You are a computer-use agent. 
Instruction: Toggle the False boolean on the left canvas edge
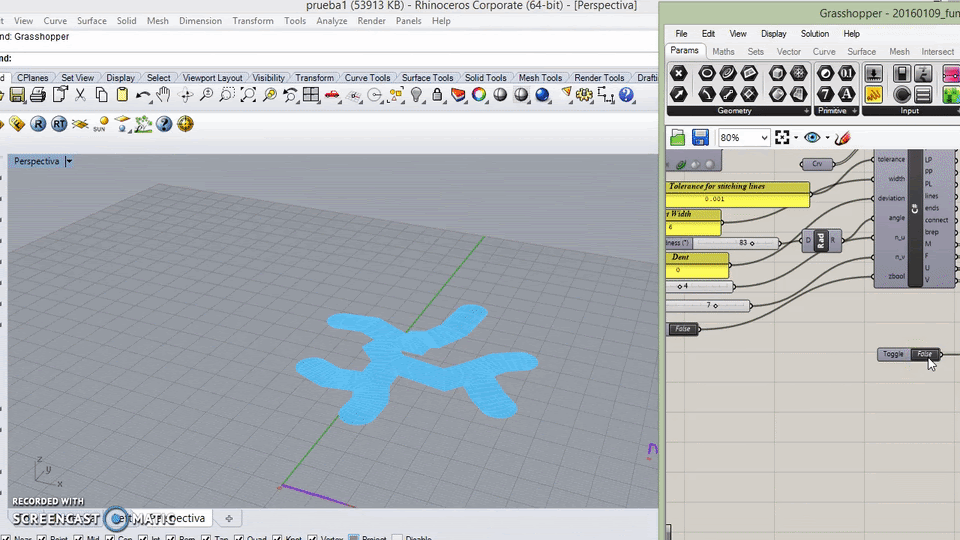[683, 329]
